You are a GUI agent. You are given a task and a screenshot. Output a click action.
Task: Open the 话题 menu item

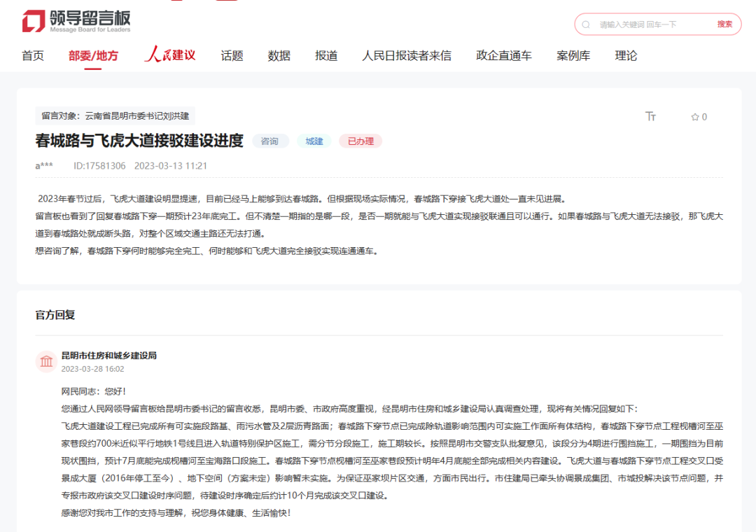point(232,55)
